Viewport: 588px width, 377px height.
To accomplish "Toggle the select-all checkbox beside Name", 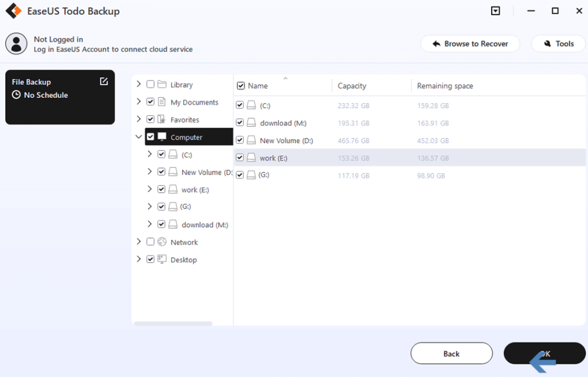I will [240, 86].
